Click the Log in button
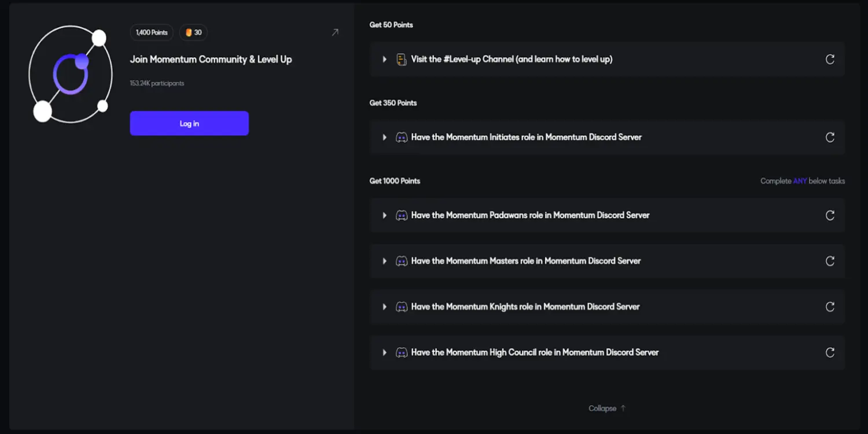Viewport: 868px width, 434px height. tap(189, 123)
